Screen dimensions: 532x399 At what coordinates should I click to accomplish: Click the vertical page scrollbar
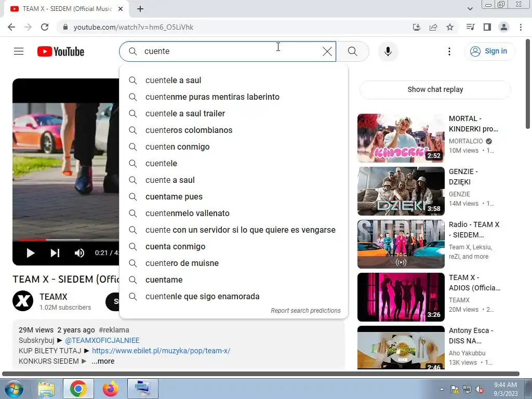tap(528, 83)
